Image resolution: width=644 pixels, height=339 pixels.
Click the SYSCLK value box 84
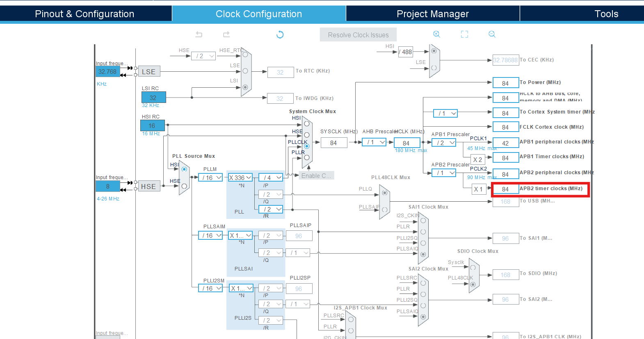[333, 143]
